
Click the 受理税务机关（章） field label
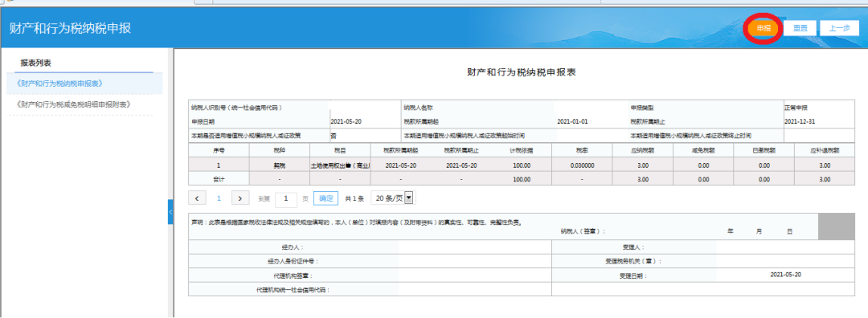633,261
